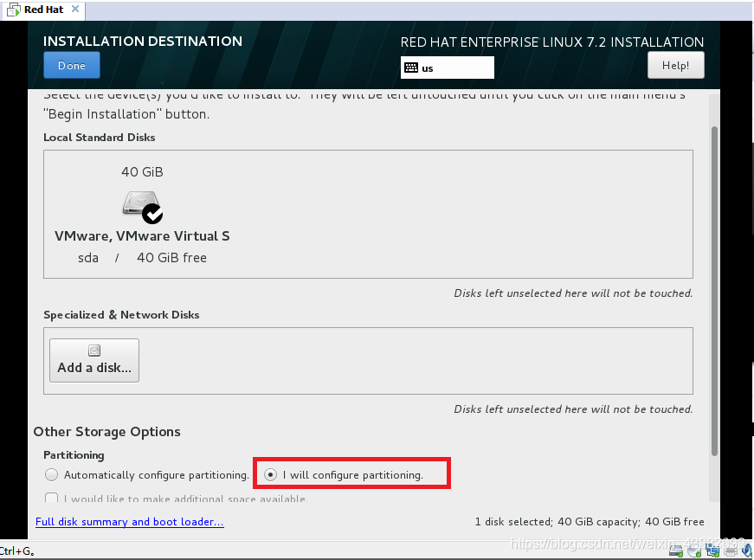Viewport: 754px width, 560px height.
Task: Click the Add a disk... button
Action: click(x=94, y=361)
